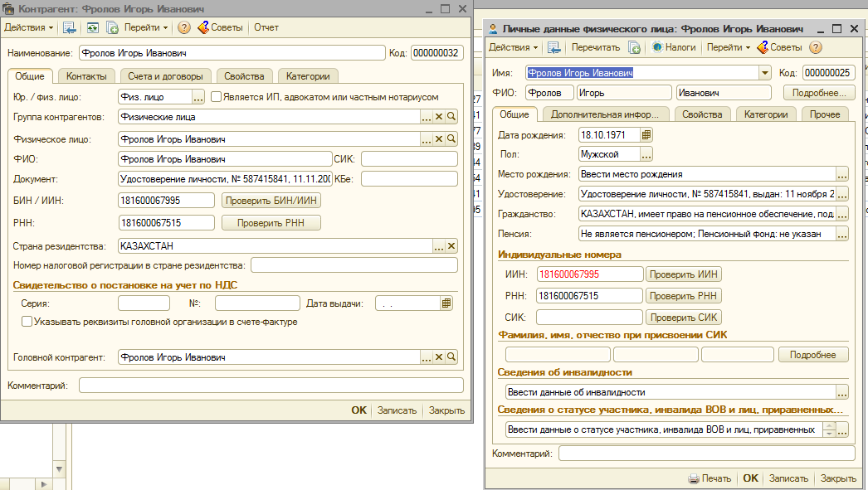The height and width of the screenshot is (490, 868).
Task: Click OK in Личные данные window
Action: [751, 478]
